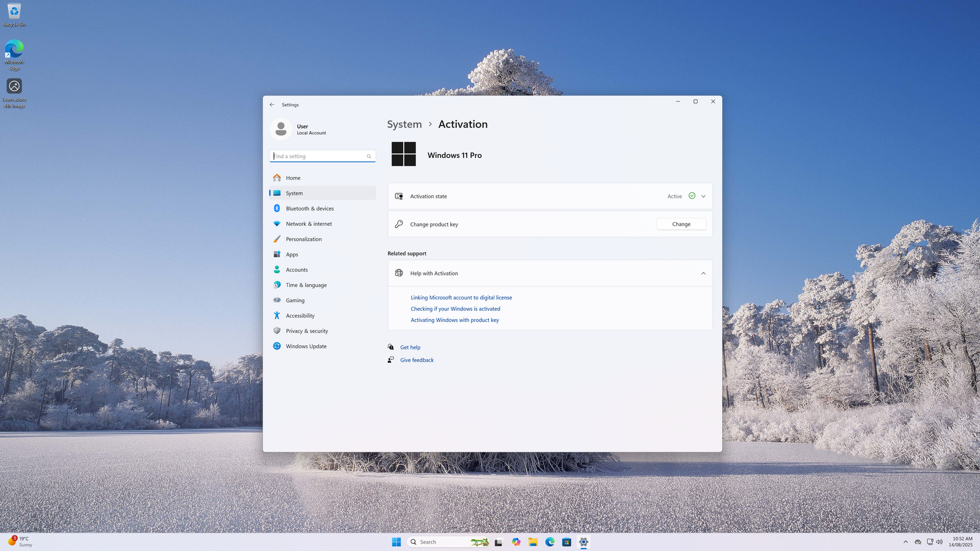Collapse the Help with Activation section
This screenshot has width=980, height=551.
pyautogui.click(x=703, y=274)
